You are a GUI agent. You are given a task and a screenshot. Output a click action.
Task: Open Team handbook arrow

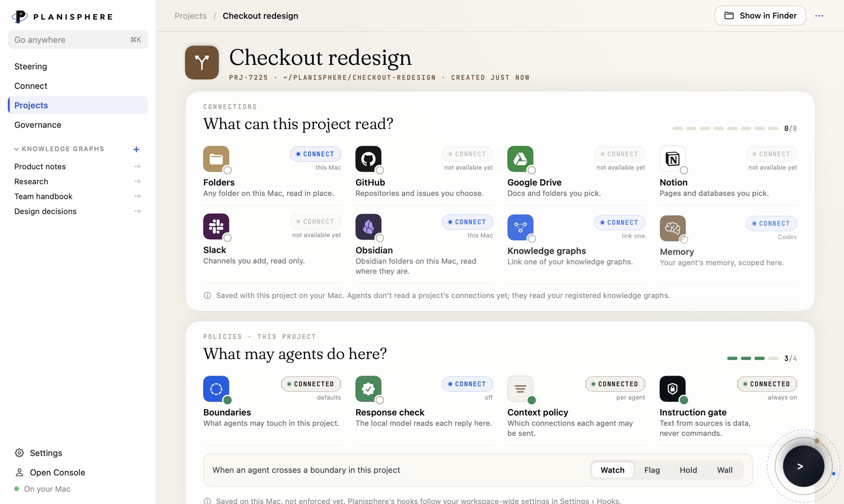click(x=137, y=196)
